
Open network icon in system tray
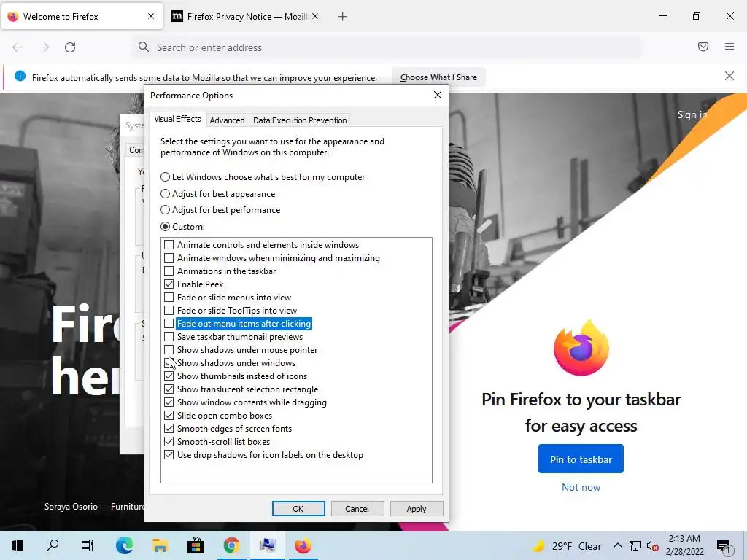[635, 545]
